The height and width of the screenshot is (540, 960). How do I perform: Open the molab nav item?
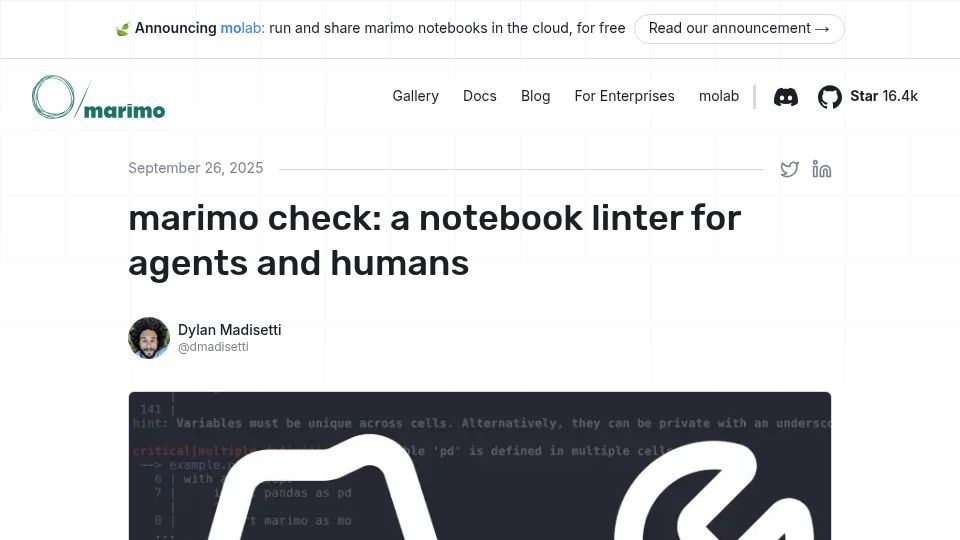719,96
